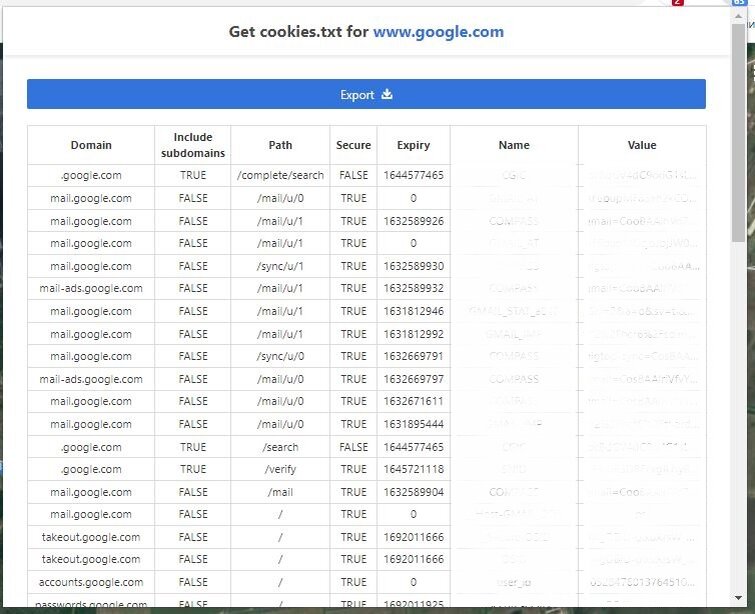The height and width of the screenshot is (614, 755).
Task: Select the /sync/u/0 path cell
Action: point(280,356)
